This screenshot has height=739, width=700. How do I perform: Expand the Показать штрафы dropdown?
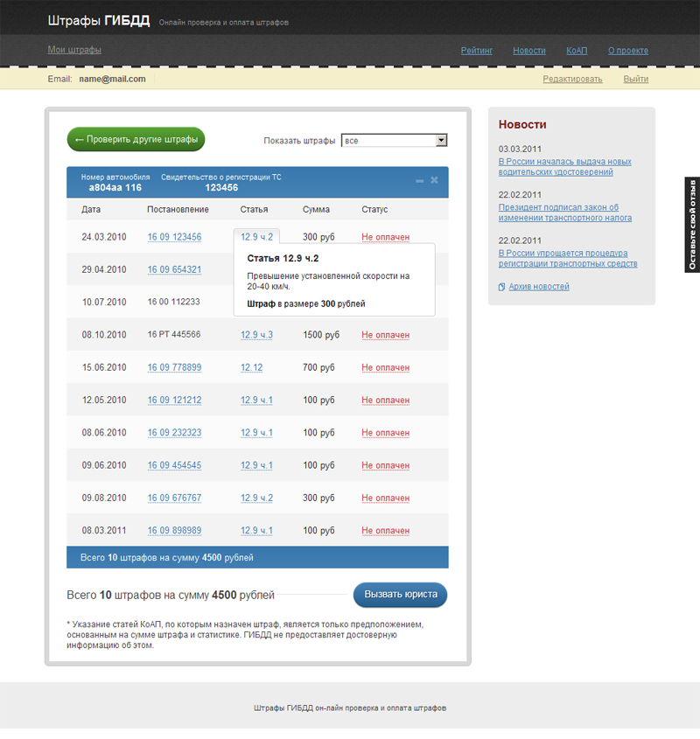pyautogui.click(x=442, y=140)
